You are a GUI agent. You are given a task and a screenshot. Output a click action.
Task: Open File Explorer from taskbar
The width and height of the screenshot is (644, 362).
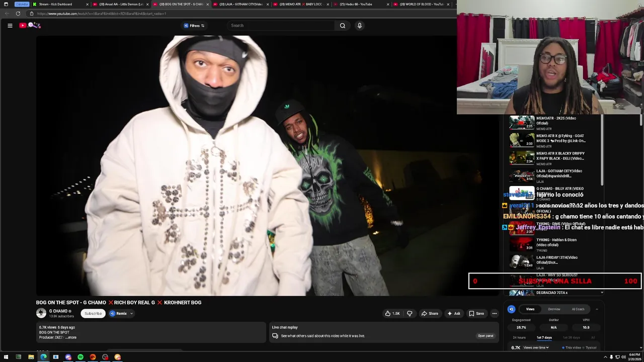tap(31, 357)
